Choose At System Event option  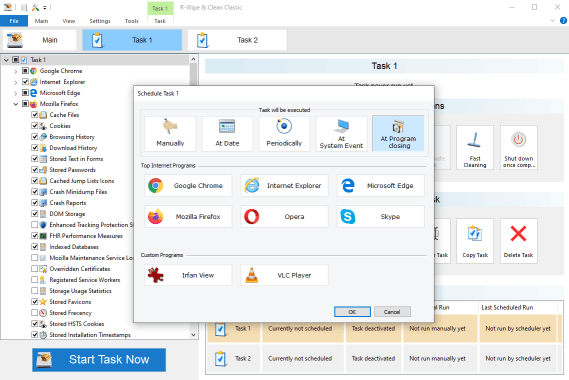coord(341,134)
